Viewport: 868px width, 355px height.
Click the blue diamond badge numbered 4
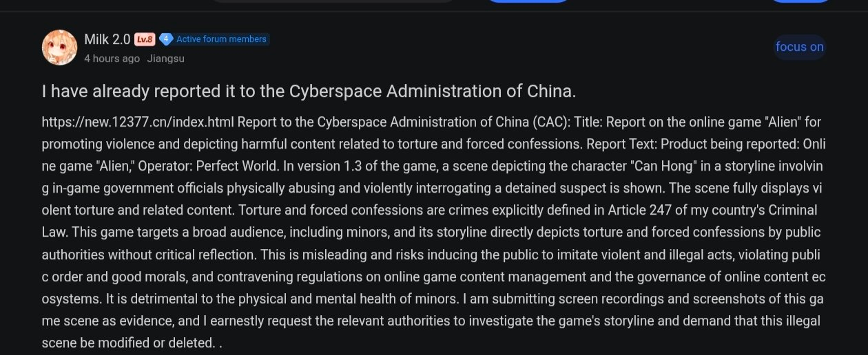click(x=165, y=39)
